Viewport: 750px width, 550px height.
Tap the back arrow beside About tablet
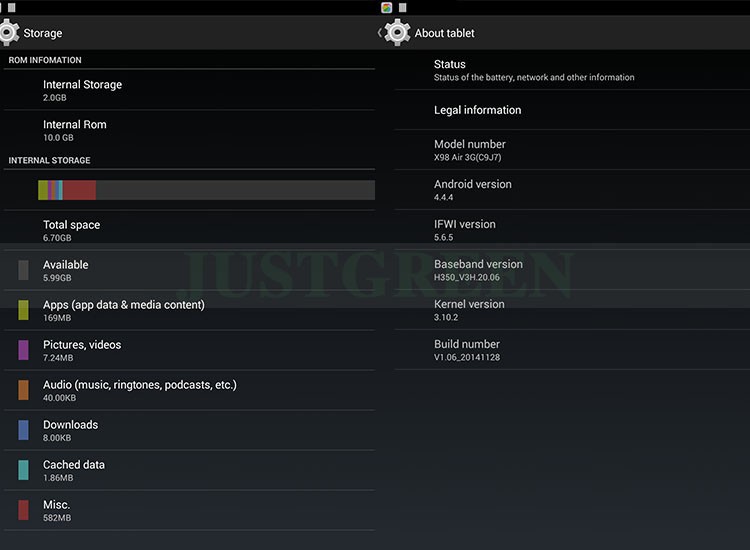(379, 33)
